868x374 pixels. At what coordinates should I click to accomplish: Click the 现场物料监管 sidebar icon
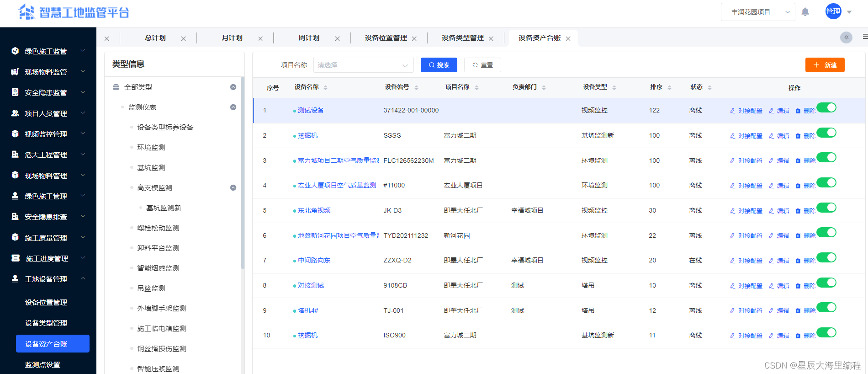tap(15, 71)
